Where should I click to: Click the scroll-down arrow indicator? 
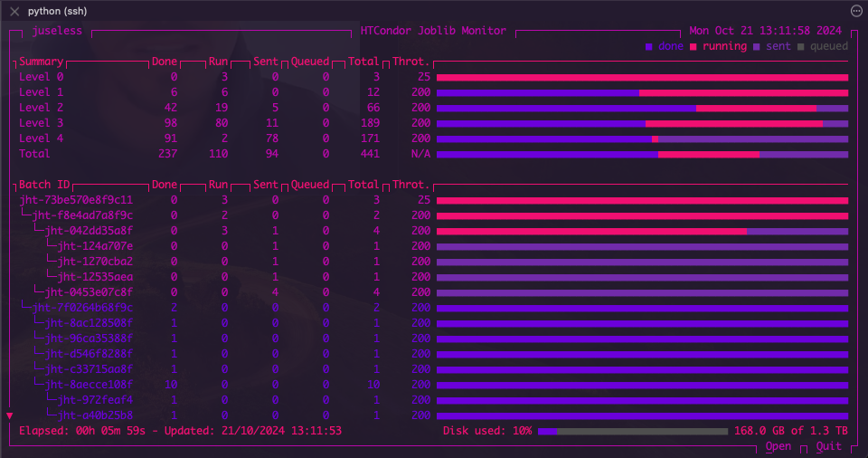pos(9,415)
